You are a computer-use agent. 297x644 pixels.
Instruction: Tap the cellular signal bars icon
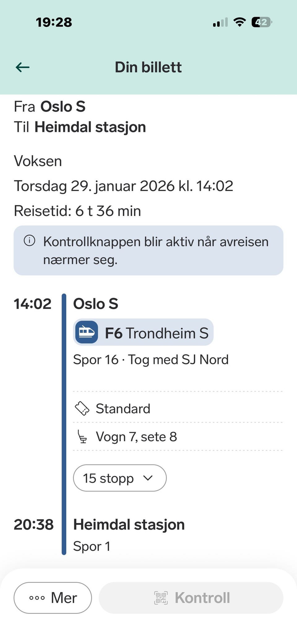tap(221, 22)
